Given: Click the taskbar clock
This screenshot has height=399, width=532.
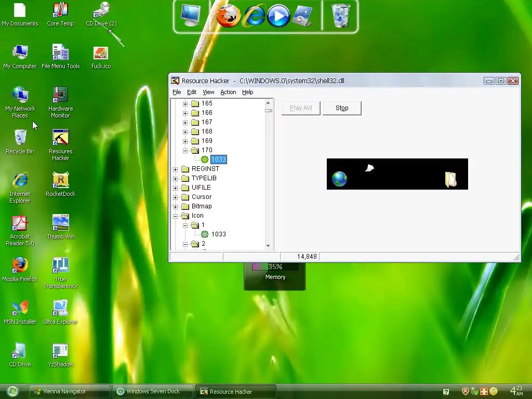Looking at the screenshot, I should click(517, 391).
